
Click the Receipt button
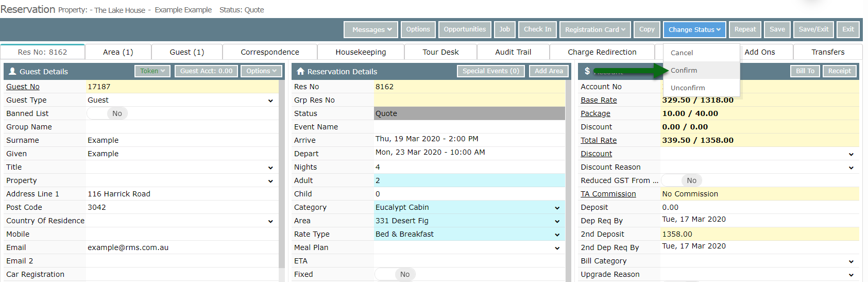pyautogui.click(x=840, y=71)
